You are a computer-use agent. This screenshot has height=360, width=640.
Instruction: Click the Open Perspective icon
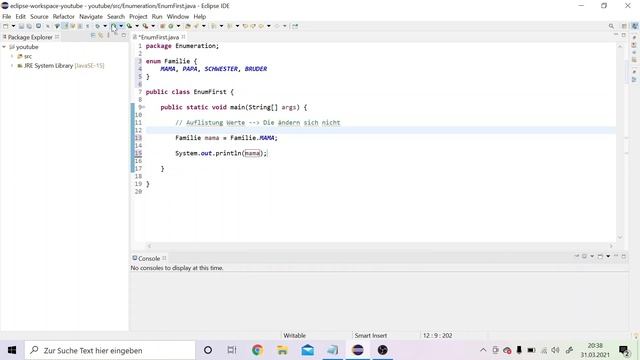624,26
